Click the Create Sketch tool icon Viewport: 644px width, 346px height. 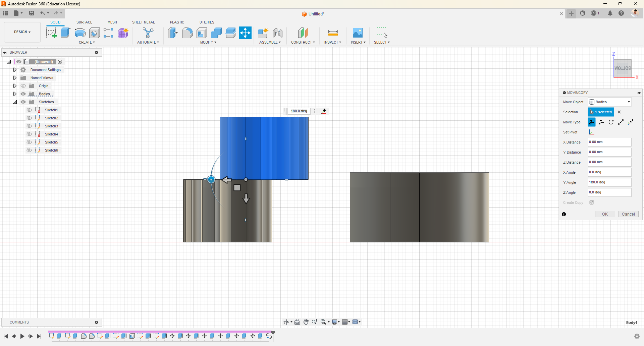tap(51, 33)
